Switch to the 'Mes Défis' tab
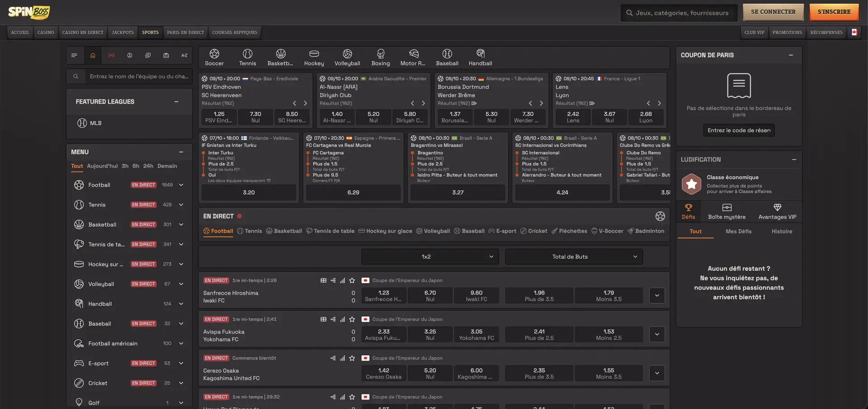The width and height of the screenshot is (868, 409). (738, 232)
